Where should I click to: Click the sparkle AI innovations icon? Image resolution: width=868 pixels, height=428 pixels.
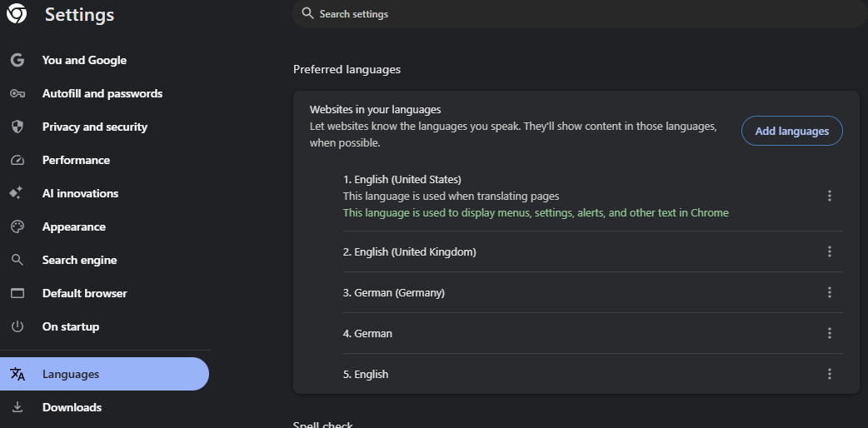pos(17,193)
